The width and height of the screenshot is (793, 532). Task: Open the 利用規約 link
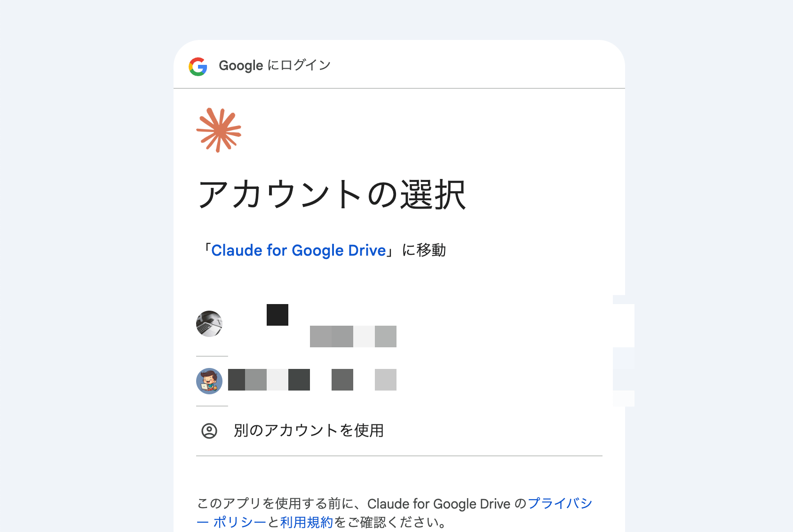coord(306,522)
